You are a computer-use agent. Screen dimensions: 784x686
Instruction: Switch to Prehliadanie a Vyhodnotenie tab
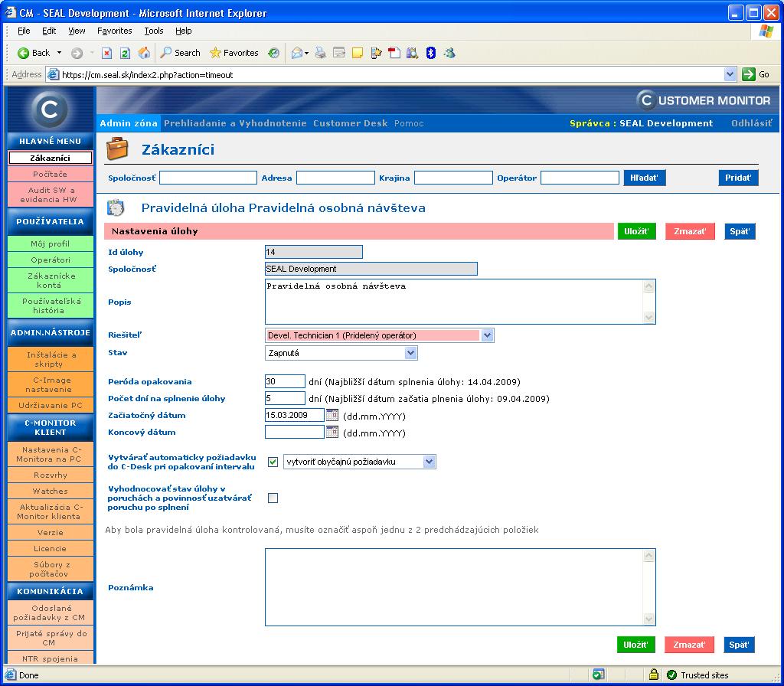[x=235, y=123]
